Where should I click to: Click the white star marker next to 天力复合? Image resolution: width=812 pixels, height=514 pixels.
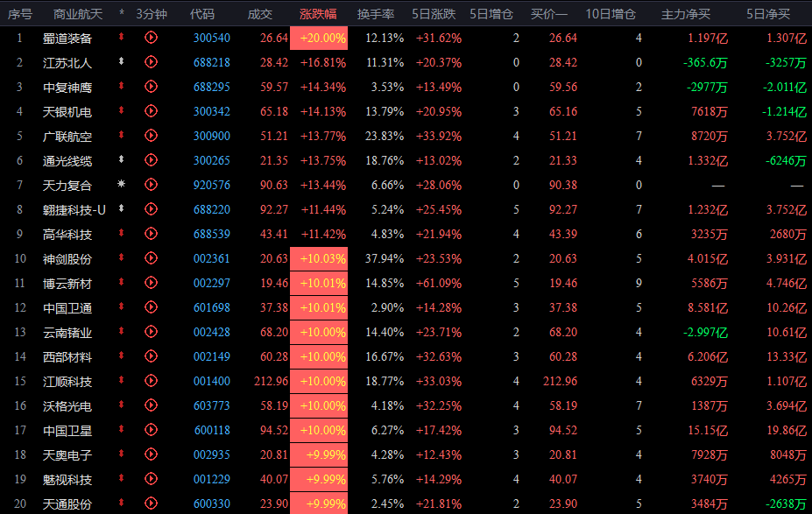pyautogui.click(x=122, y=186)
